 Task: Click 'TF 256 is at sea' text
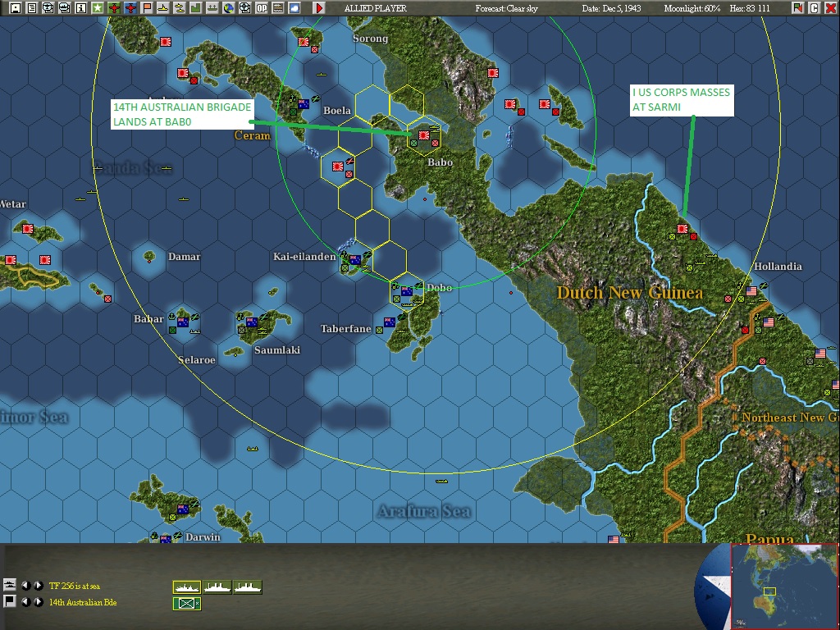pyautogui.click(x=75, y=586)
